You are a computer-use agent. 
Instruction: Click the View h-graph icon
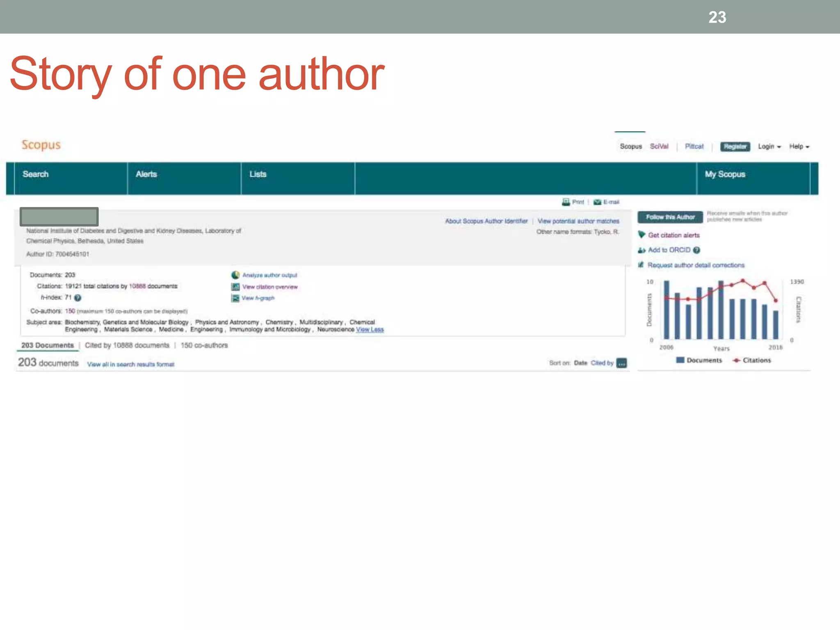(x=235, y=298)
